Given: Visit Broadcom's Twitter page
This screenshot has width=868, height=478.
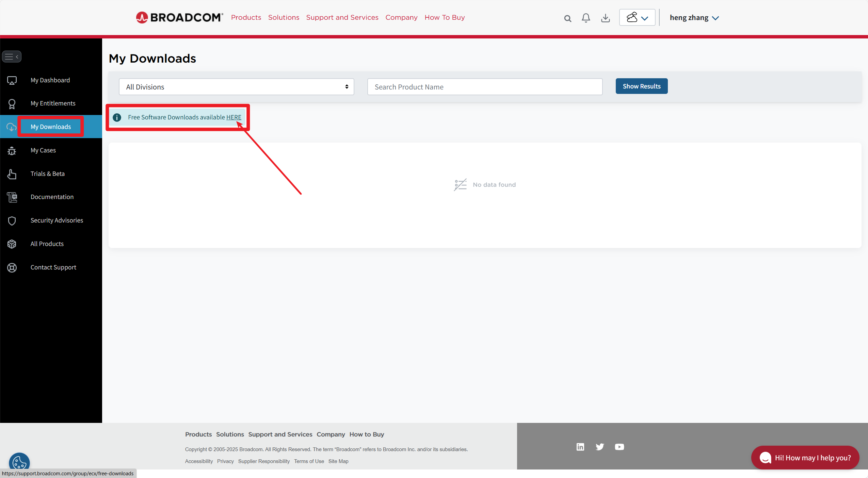Looking at the screenshot, I should [600, 447].
